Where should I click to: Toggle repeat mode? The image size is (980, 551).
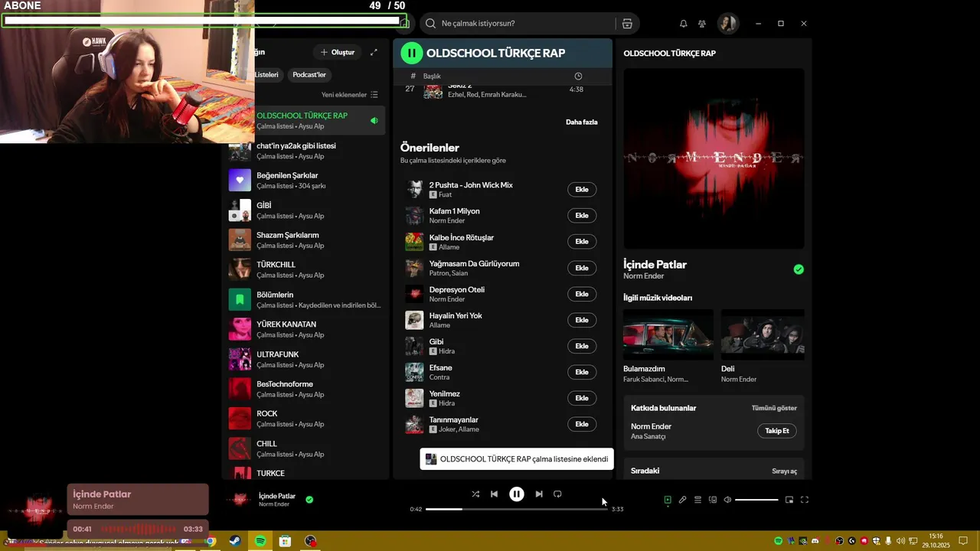click(557, 494)
